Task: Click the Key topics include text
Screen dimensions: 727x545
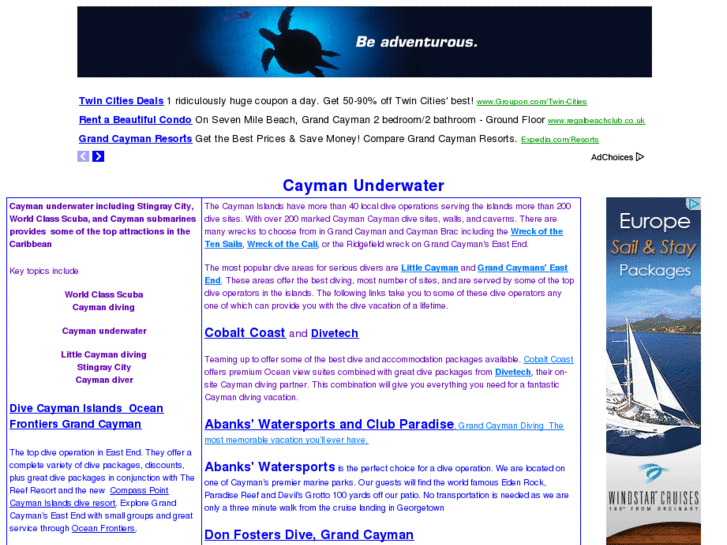Action: (44, 271)
